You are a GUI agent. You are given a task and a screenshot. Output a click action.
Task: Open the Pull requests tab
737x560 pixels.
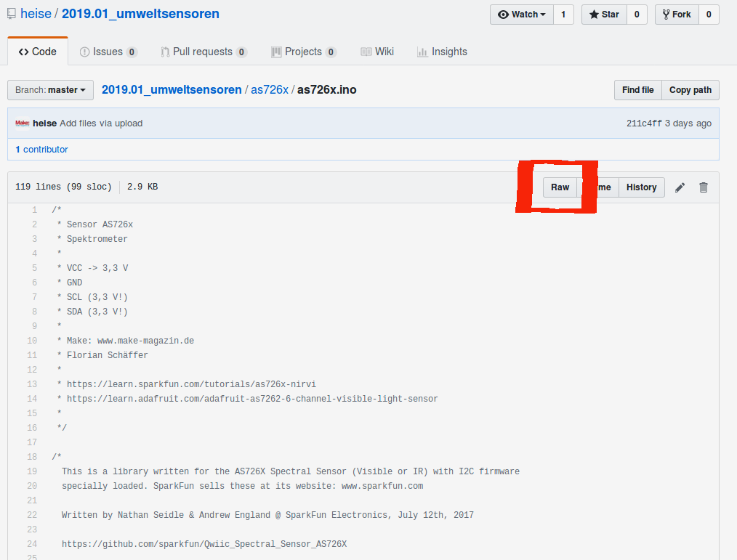pos(204,52)
